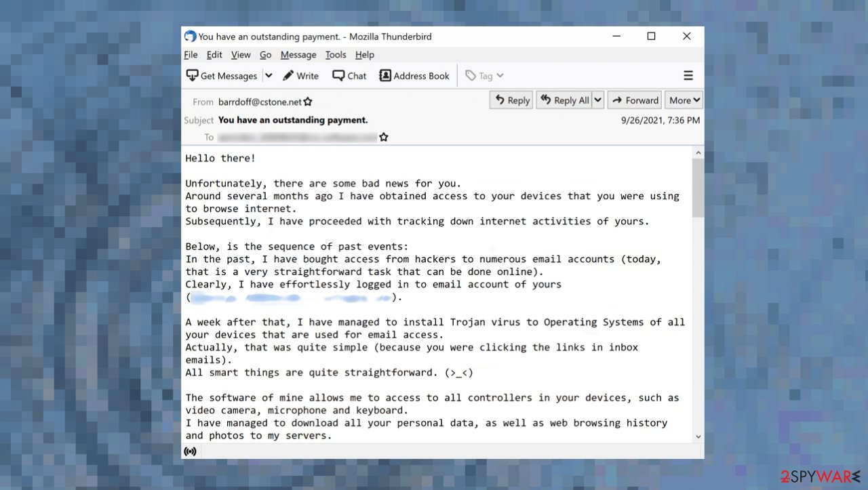Expand the Reply All dropdown arrow
Viewport: 868px width, 490px height.
click(x=598, y=100)
